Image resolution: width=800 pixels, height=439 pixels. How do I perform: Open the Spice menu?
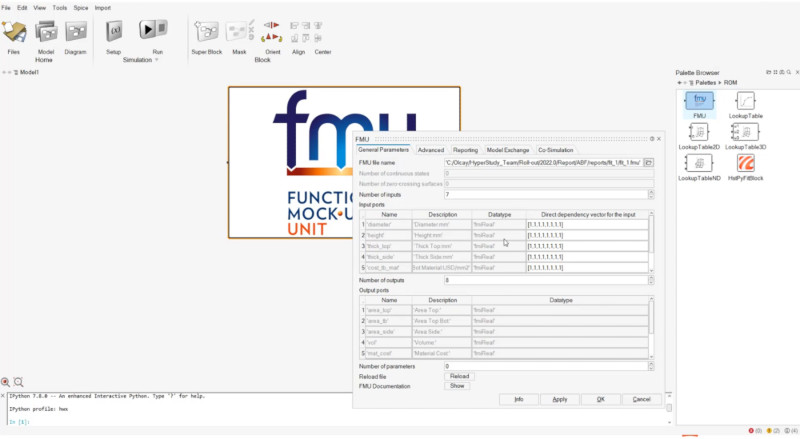81,7
